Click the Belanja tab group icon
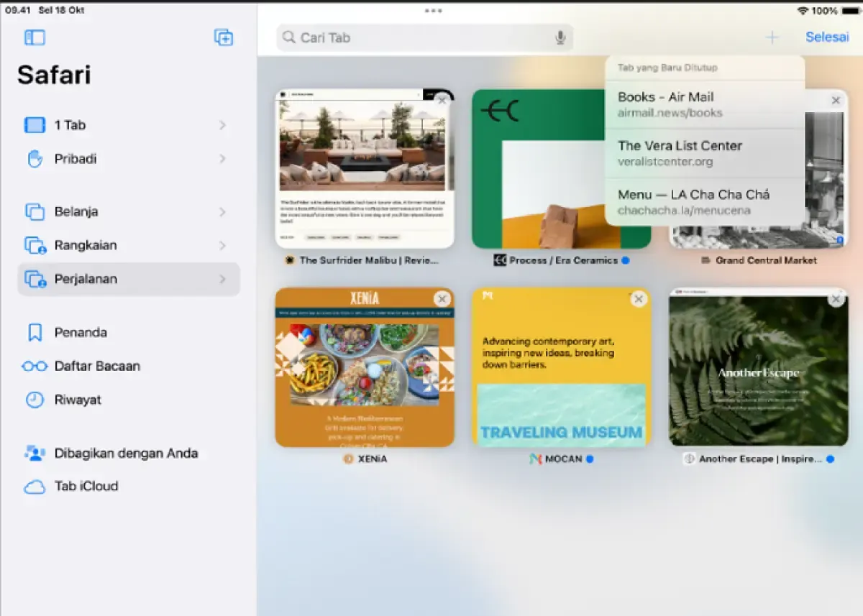The width and height of the screenshot is (863, 616). pos(35,211)
